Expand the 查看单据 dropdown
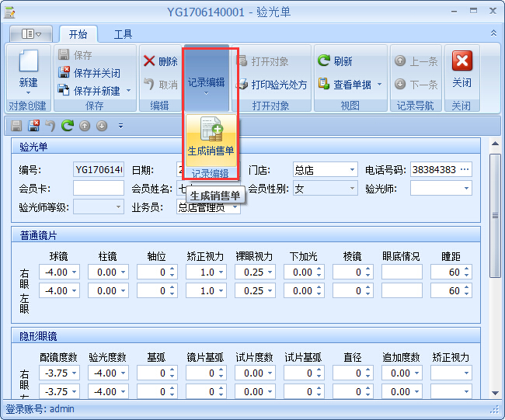 pos(379,85)
